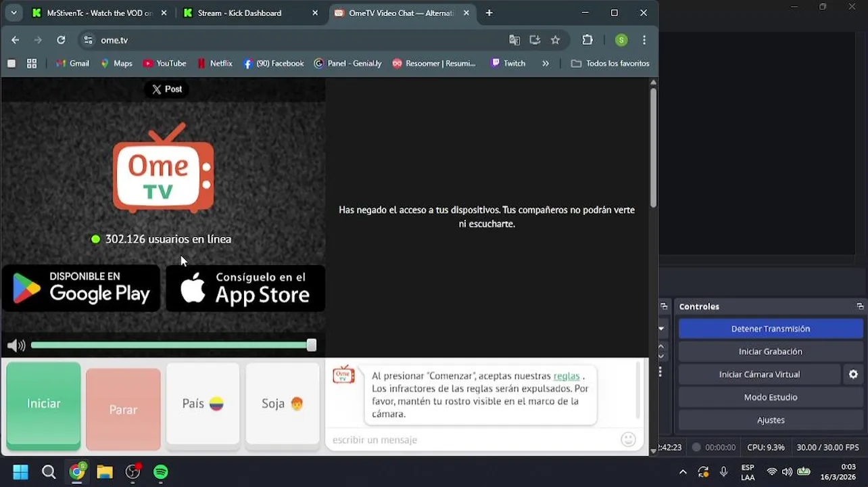This screenshot has width=868, height=487.
Task: Open the YouTube bookmark
Action: (x=164, y=64)
